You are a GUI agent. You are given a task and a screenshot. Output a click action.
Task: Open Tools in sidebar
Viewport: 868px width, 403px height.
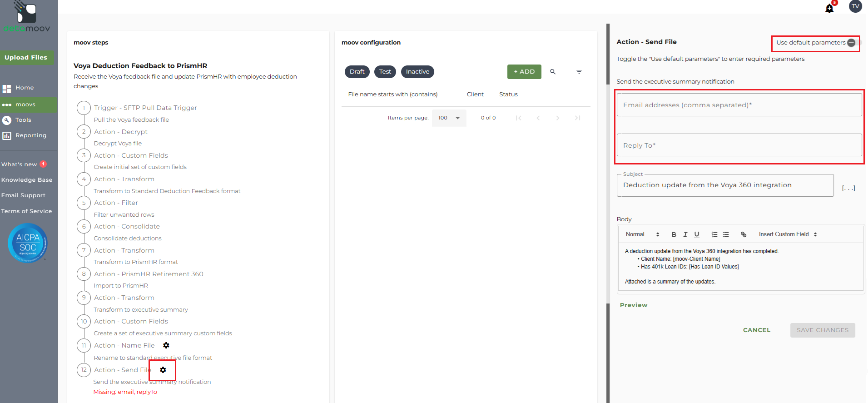[23, 120]
